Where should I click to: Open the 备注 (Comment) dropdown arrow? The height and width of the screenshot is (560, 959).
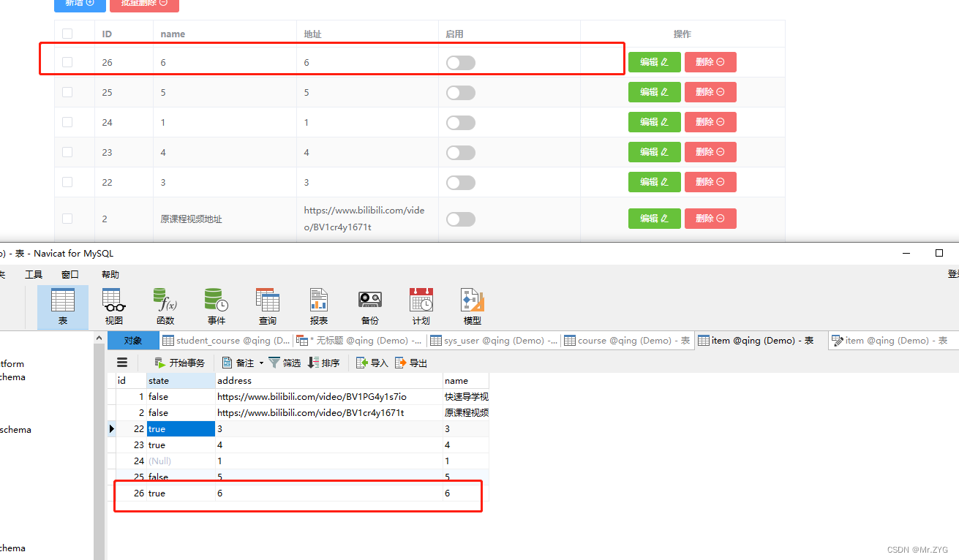[260, 362]
